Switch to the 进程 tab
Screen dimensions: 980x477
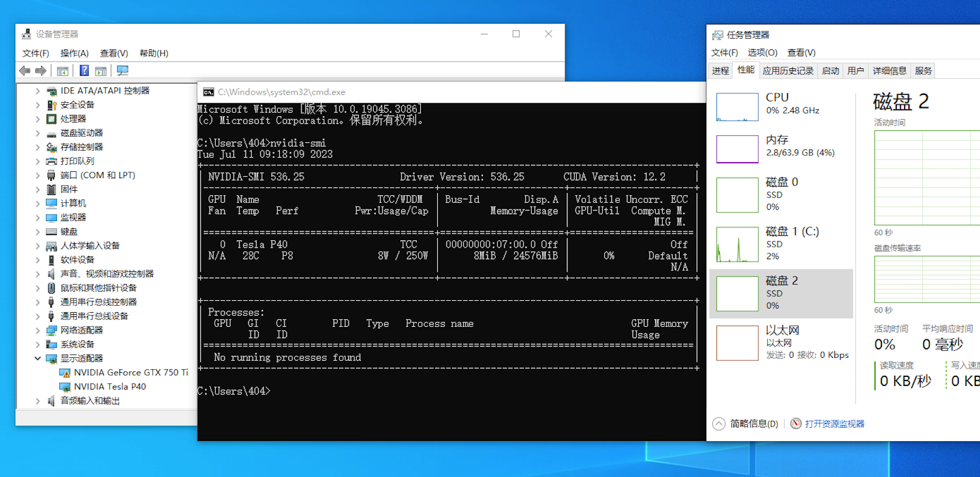pos(720,70)
